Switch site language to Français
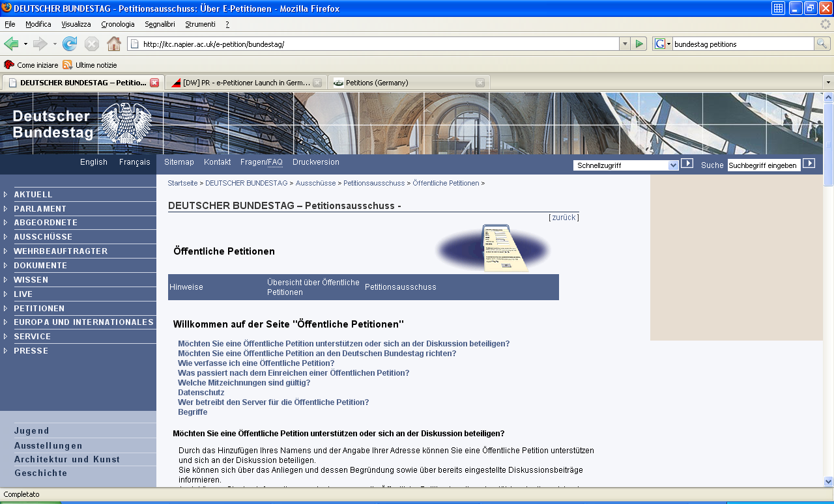 click(x=135, y=162)
